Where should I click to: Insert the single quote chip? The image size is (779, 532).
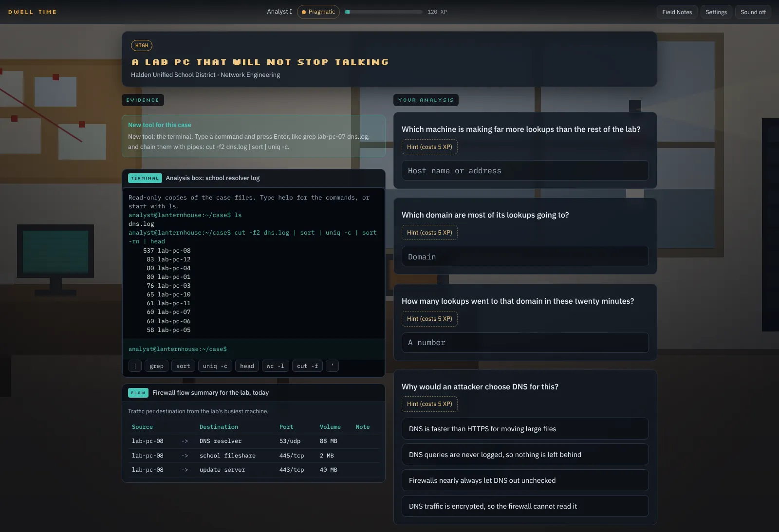(x=332, y=366)
